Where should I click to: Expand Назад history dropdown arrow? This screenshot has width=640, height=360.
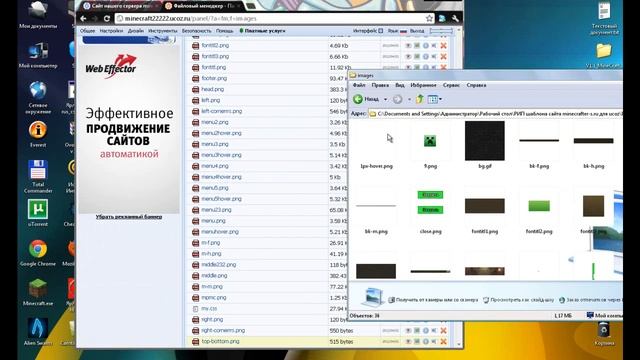[385, 99]
